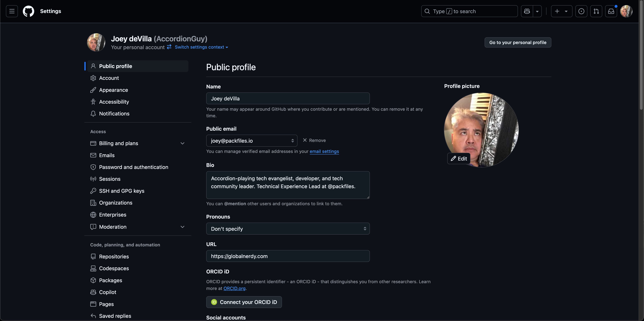Click the SSH and GPG keys key icon
The image size is (644, 321).
tap(93, 191)
